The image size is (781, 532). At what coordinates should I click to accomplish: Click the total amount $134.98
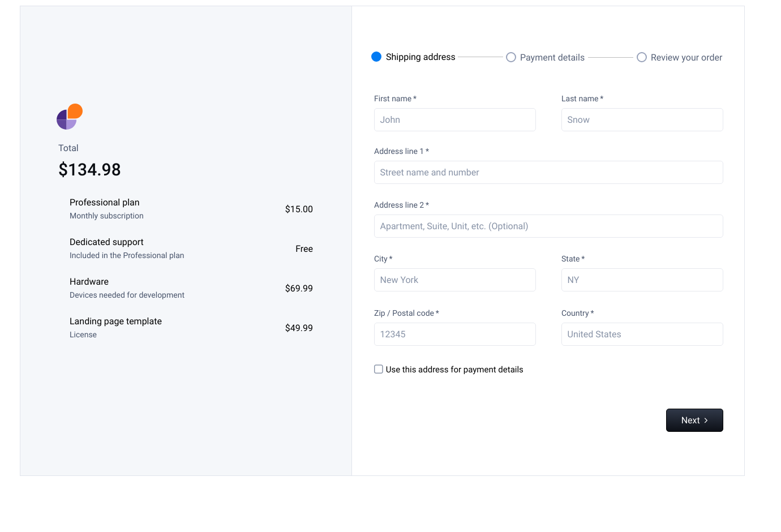point(89,169)
